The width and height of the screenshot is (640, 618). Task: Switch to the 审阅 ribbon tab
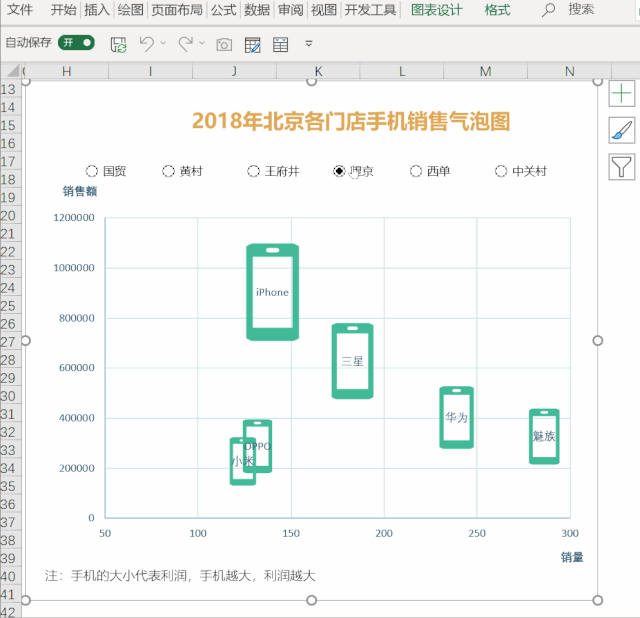pyautogui.click(x=291, y=9)
